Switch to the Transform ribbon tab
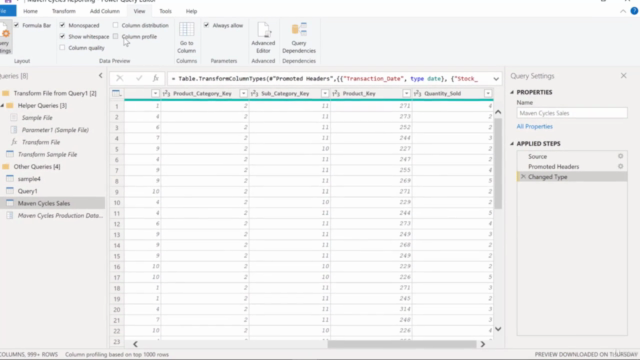Viewport: 640px width, 360px height. (64, 11)
